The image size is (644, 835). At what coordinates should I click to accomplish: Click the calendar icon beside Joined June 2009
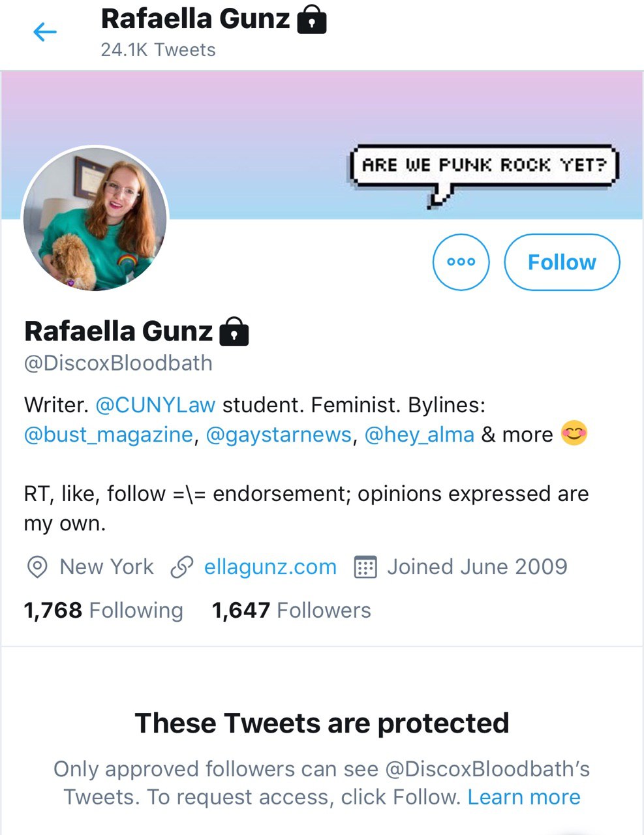point(365,567)
